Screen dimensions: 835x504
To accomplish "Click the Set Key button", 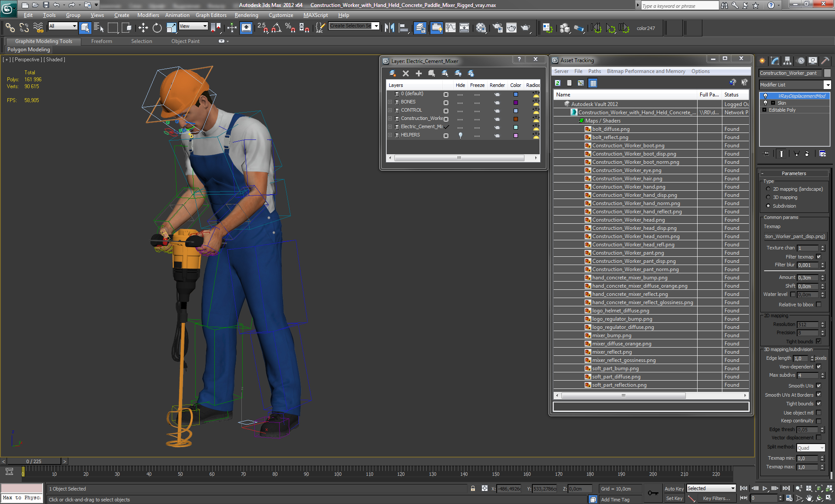I will tap(674, 498).
